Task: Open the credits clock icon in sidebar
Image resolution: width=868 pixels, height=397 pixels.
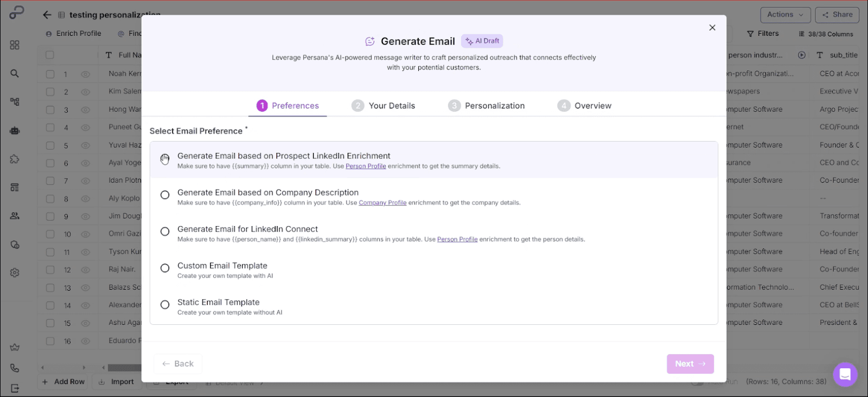Action: (x=15, y=245)
